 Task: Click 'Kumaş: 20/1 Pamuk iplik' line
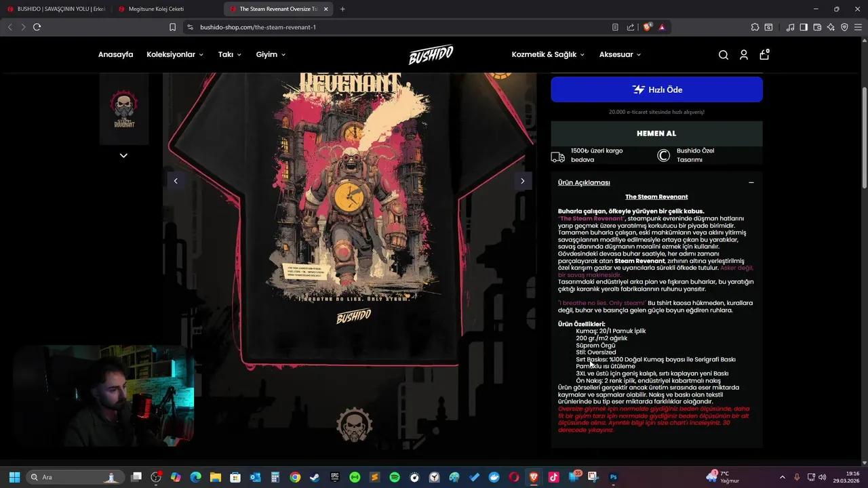[x=611, y=331]
